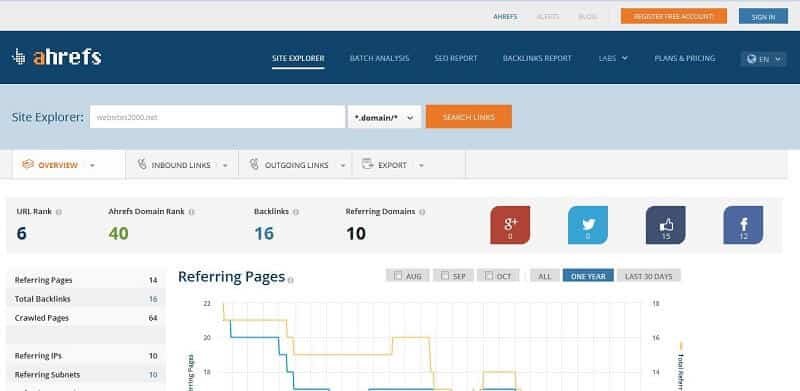
Task: Click the ahrefs logo
Action: [57, 57]
